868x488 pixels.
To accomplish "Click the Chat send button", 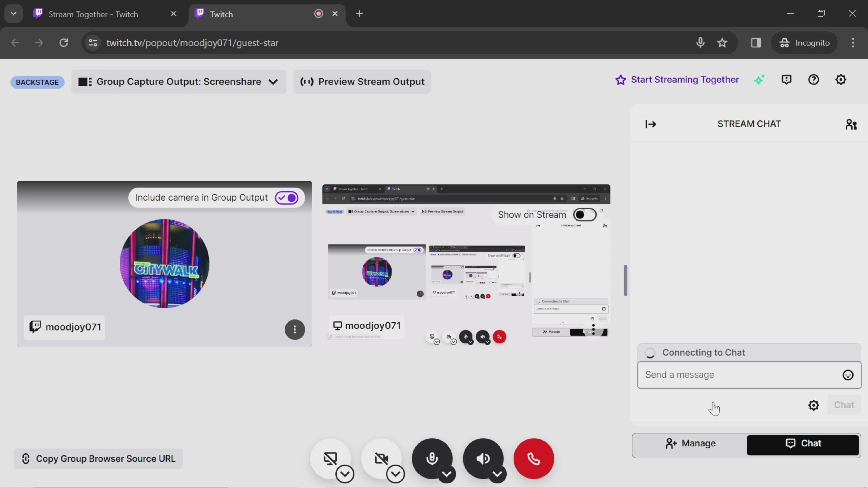I will pos(844,405).
